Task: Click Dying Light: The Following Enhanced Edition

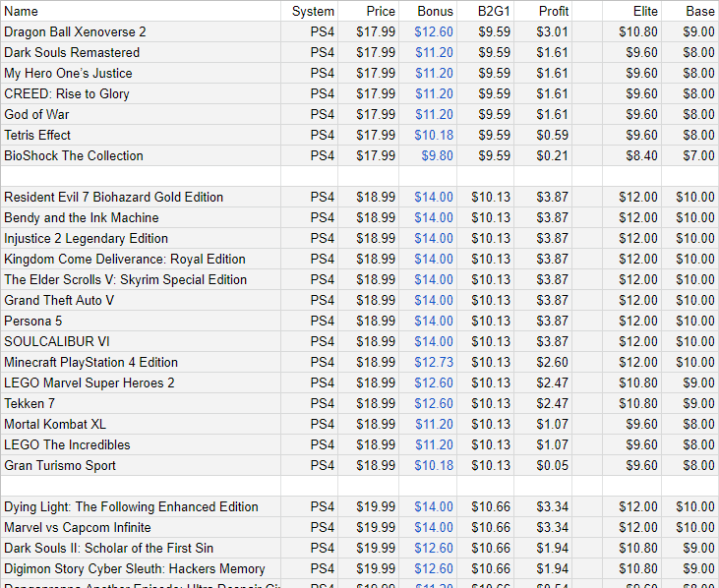Action: coord(141,506)
